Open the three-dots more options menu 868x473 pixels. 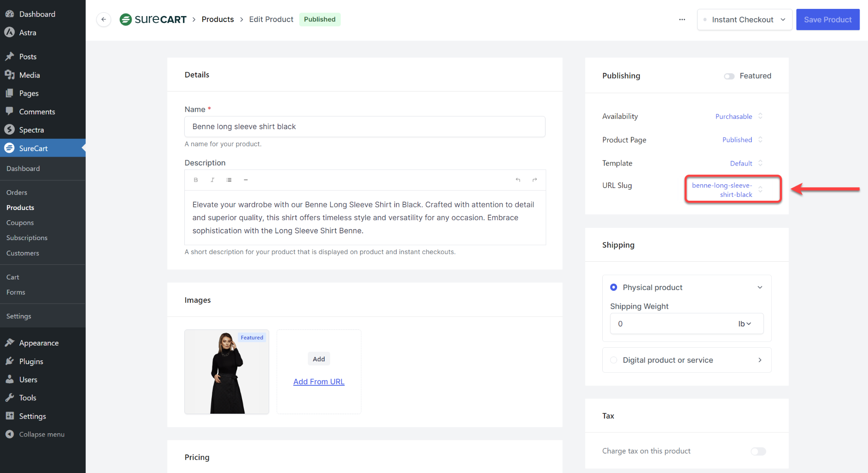pyautogui.click(x=682, y=19)
